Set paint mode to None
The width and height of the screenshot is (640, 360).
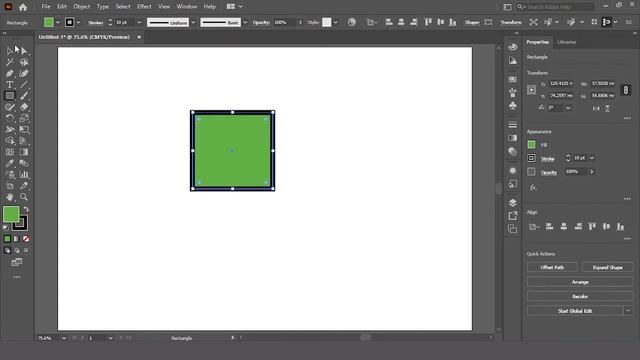(x=26, y=239)
